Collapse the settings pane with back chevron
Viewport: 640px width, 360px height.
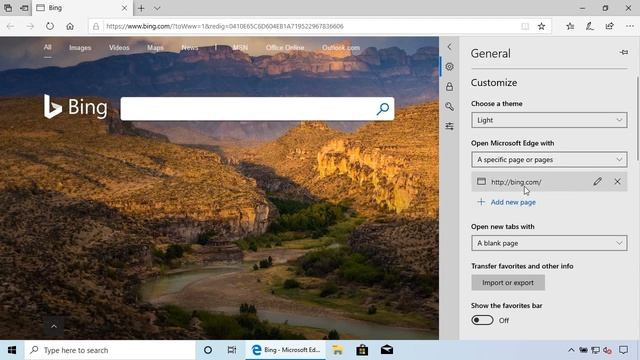[x=449, y=47]
